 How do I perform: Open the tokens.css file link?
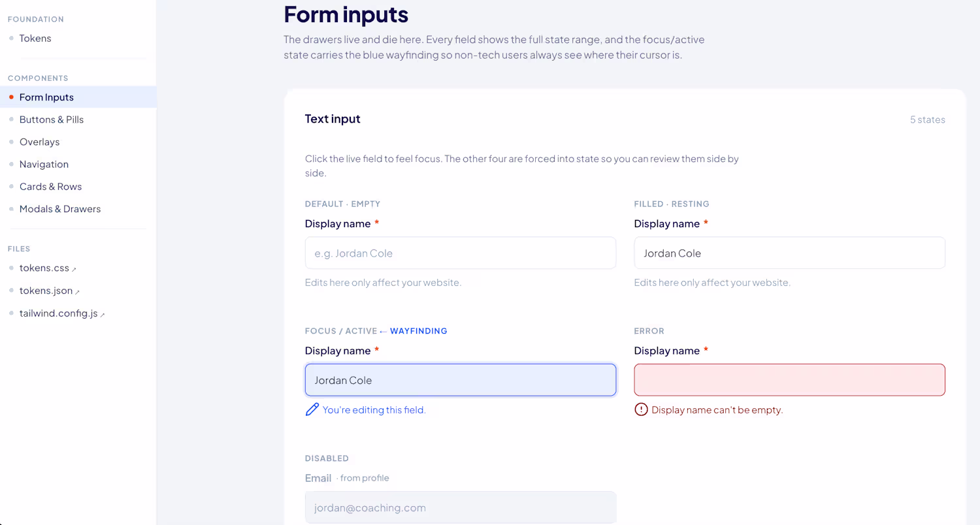44,268
